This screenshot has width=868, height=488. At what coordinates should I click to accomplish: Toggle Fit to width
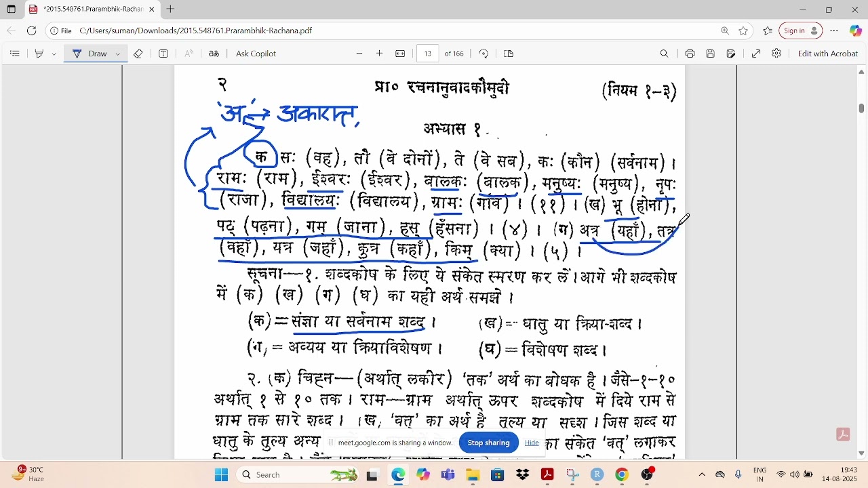pos(400,54)
